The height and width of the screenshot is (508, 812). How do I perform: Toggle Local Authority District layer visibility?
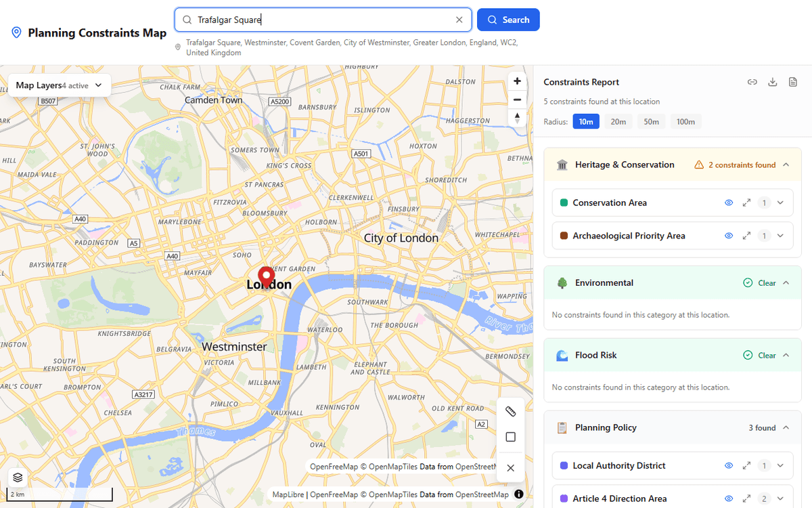click(x=729, y=465)
